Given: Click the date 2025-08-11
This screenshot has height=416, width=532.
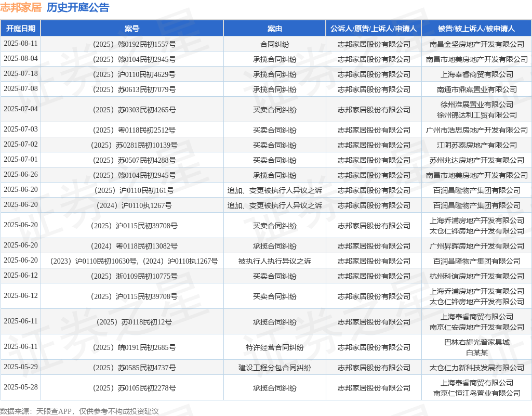Looking at the screenshot, I should [x=21, y=44].
